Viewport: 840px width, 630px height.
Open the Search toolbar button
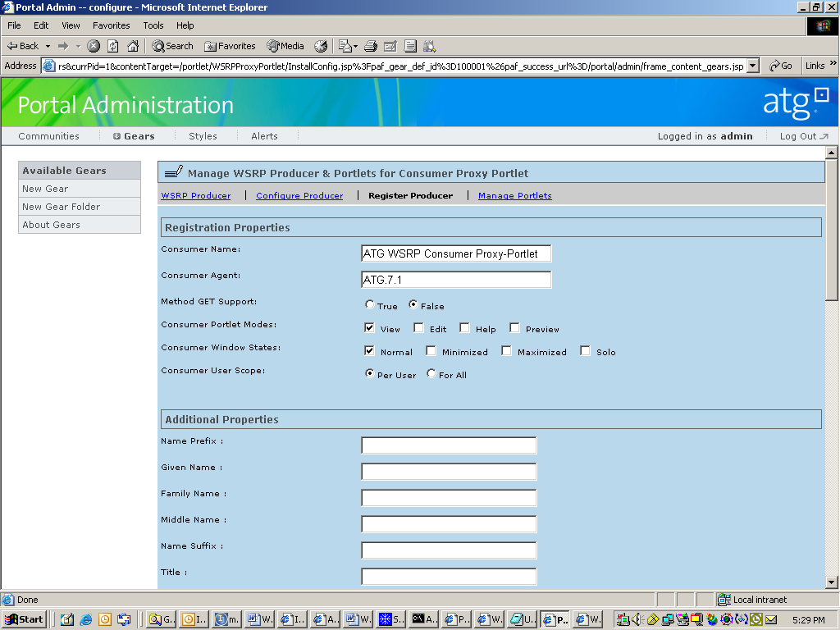(172, 46)
